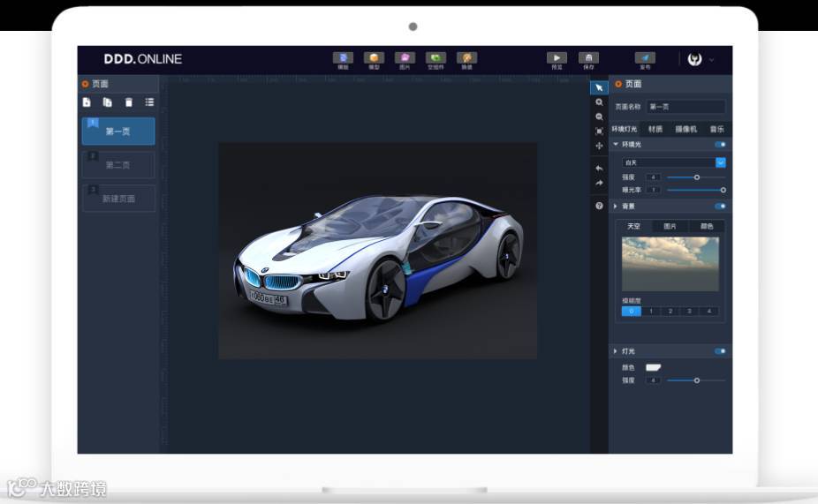Redo with the right curved arrow
The image size is (818, 504).
(599, 183)
